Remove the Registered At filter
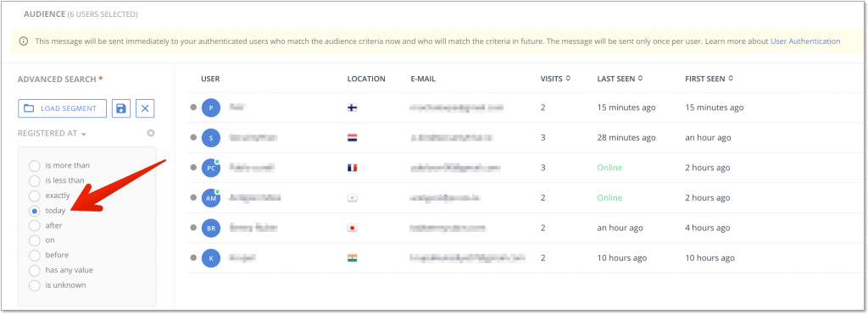 [x=151, y=133]
